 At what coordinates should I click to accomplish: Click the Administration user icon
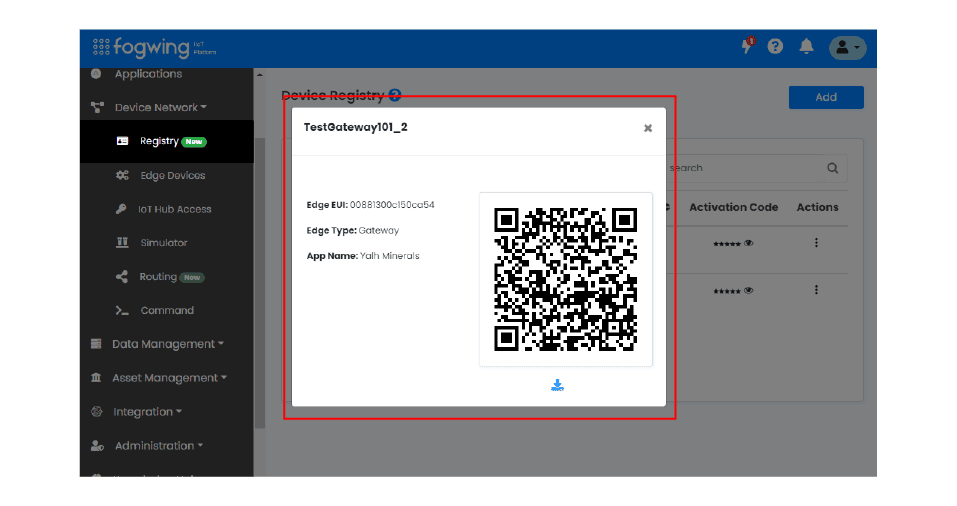pyautogui.click(x=97, y=446)
